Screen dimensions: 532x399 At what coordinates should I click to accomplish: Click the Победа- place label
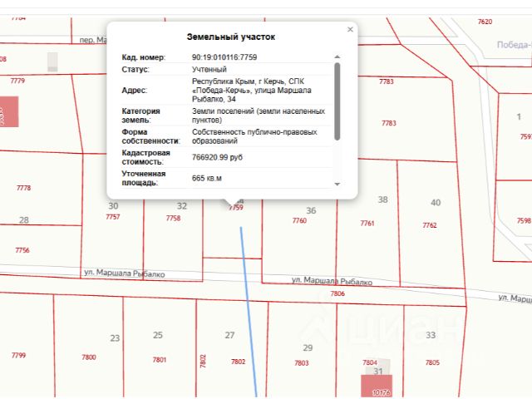514,45
